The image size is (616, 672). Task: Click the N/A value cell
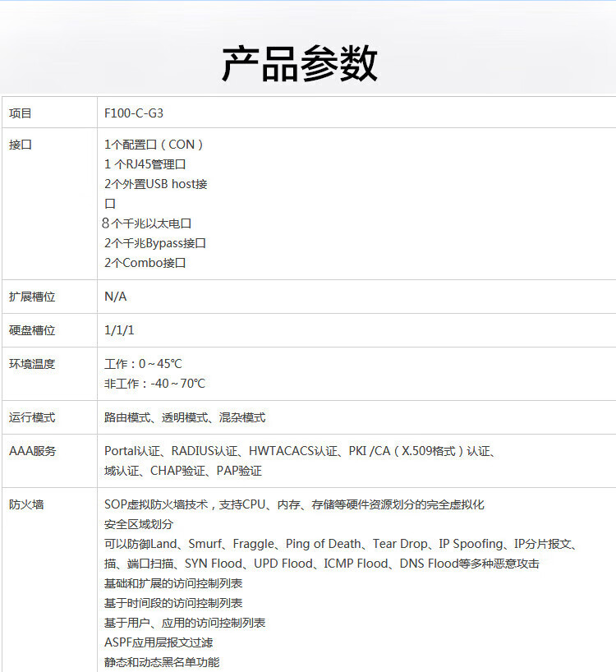(116, 297)
